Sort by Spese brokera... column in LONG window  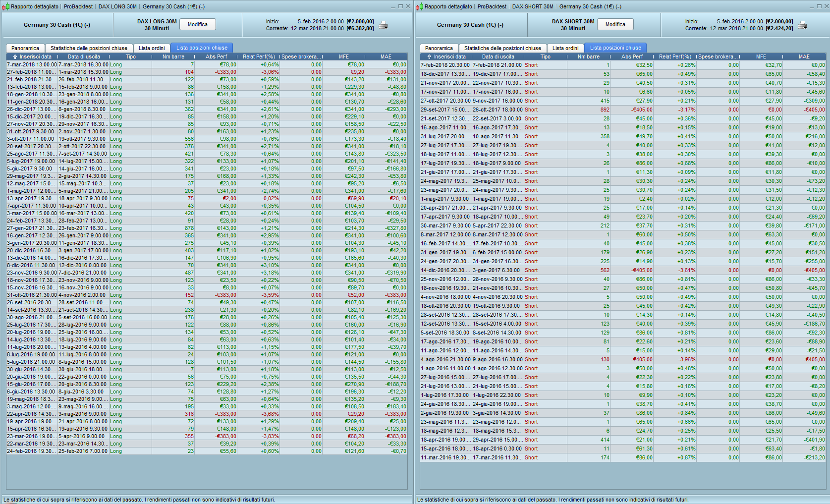click(301, 57)
